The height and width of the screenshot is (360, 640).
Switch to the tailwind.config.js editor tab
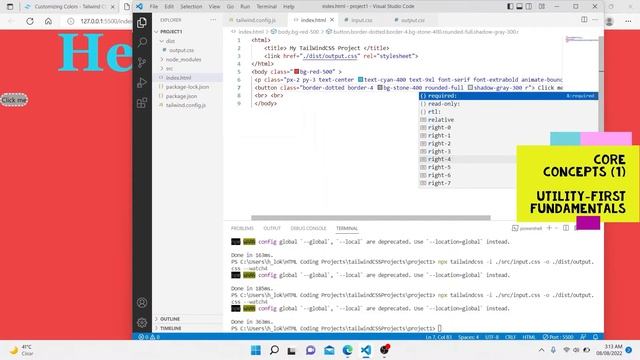(256, 20)
